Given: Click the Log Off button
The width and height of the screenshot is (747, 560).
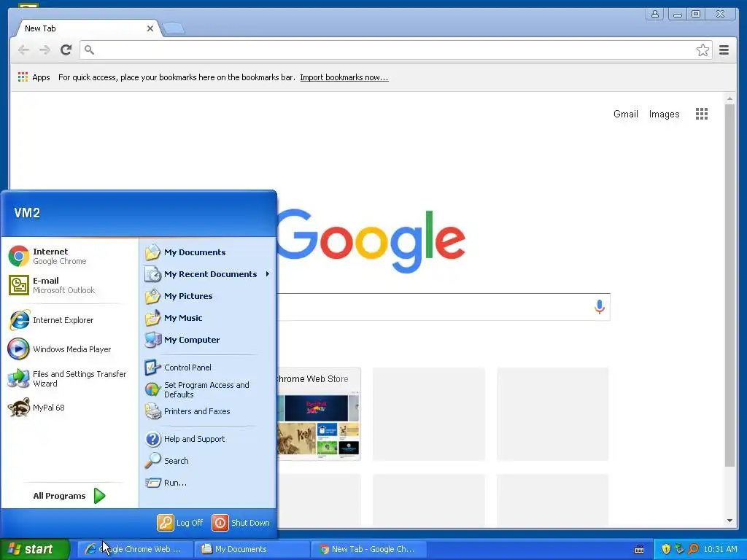Looking at the screenshot, I should (180, 523).
